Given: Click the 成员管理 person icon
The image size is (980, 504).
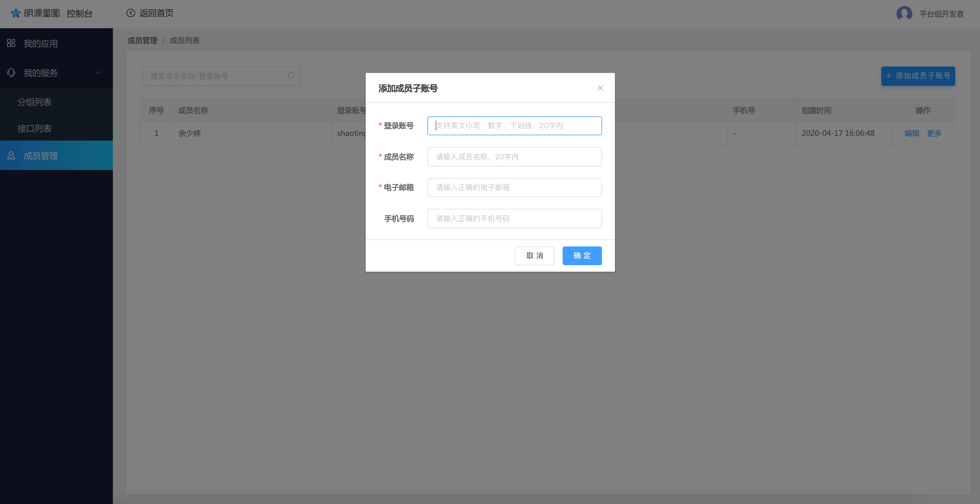Looking at the screenshot, I should tap(11, 155).
